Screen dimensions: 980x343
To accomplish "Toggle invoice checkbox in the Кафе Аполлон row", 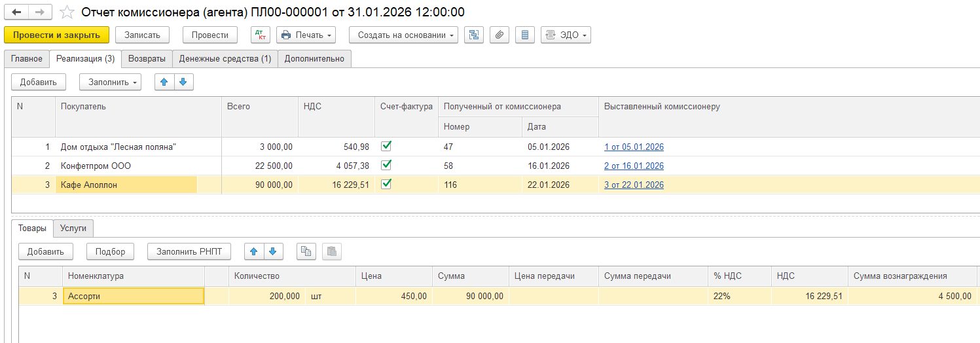I will click(386, 185).
